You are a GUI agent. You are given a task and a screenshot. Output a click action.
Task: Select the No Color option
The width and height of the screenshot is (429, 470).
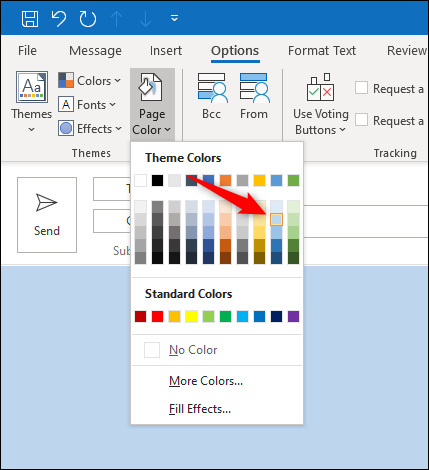point(217,350)
